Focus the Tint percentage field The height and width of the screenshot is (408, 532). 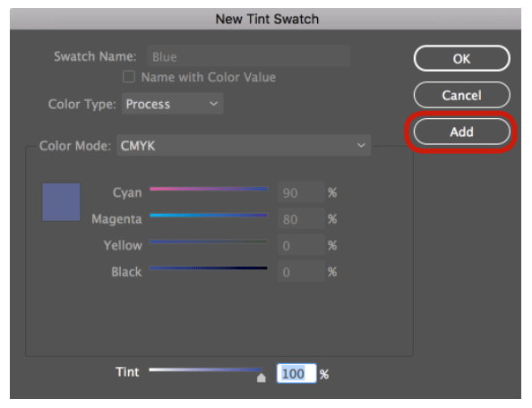(x=296, y=373)
